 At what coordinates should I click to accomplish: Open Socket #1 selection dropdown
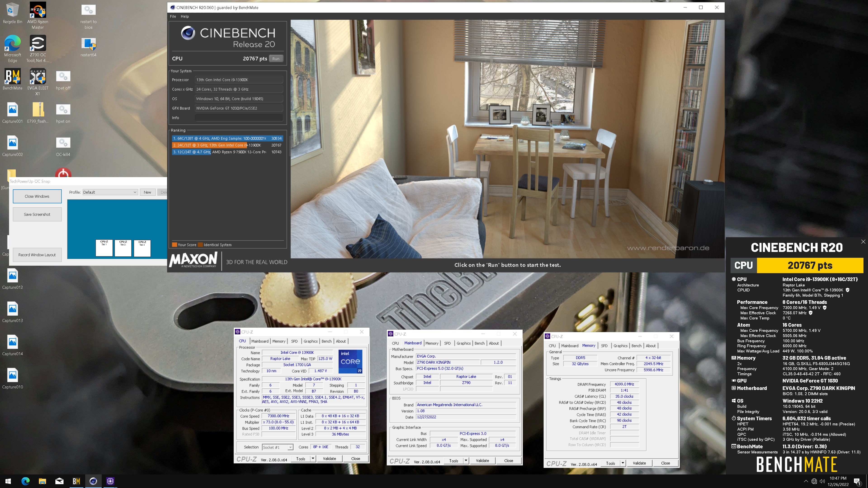277,447
